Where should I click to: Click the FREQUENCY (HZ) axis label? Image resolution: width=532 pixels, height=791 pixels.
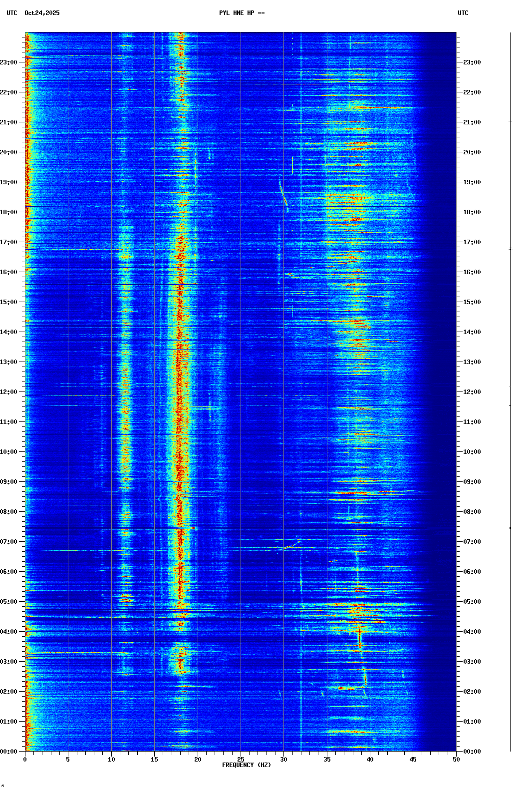(247, 765)
